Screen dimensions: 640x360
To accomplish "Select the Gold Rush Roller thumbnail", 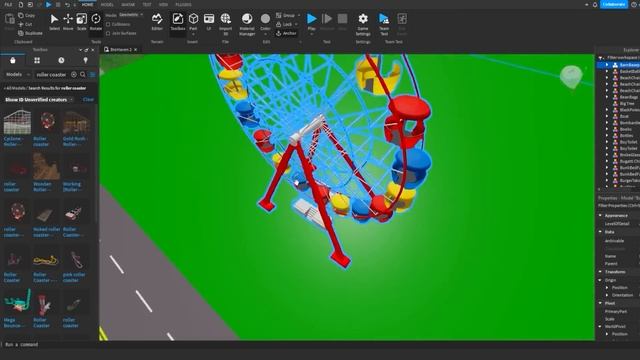I will 76,122.
